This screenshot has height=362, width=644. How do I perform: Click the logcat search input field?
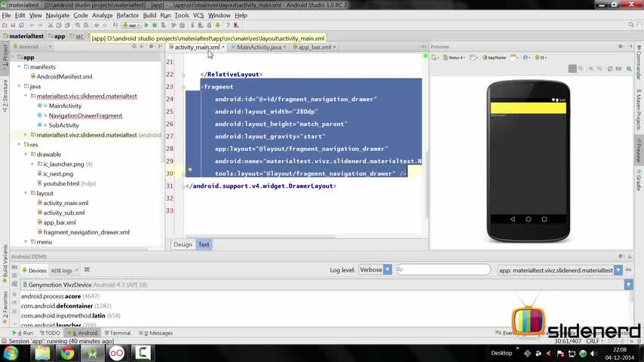[x=445, y=270]
